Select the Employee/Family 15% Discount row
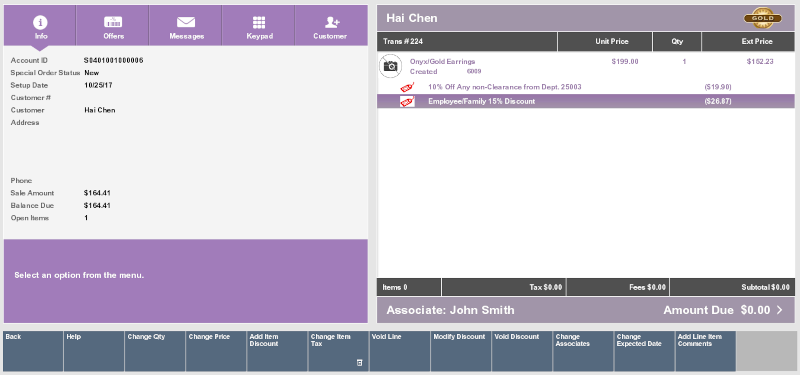The width and height of the screenshot is (800, 375). pos(586,102)
